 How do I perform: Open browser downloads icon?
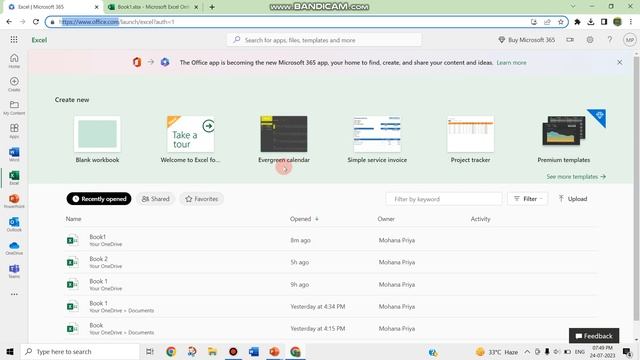click(x=591, y=22)
